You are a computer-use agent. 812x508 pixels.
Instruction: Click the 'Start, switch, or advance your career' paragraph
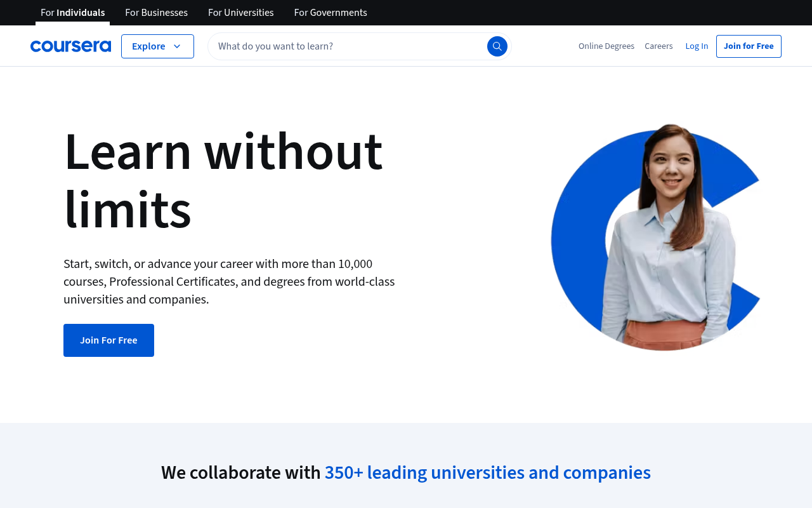(x=229, y=281)
